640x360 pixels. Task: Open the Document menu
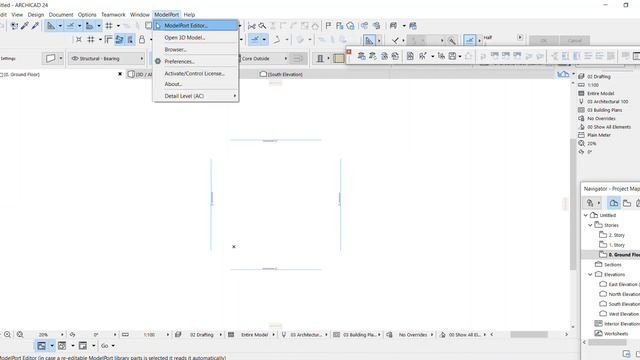tap(61, 15)
